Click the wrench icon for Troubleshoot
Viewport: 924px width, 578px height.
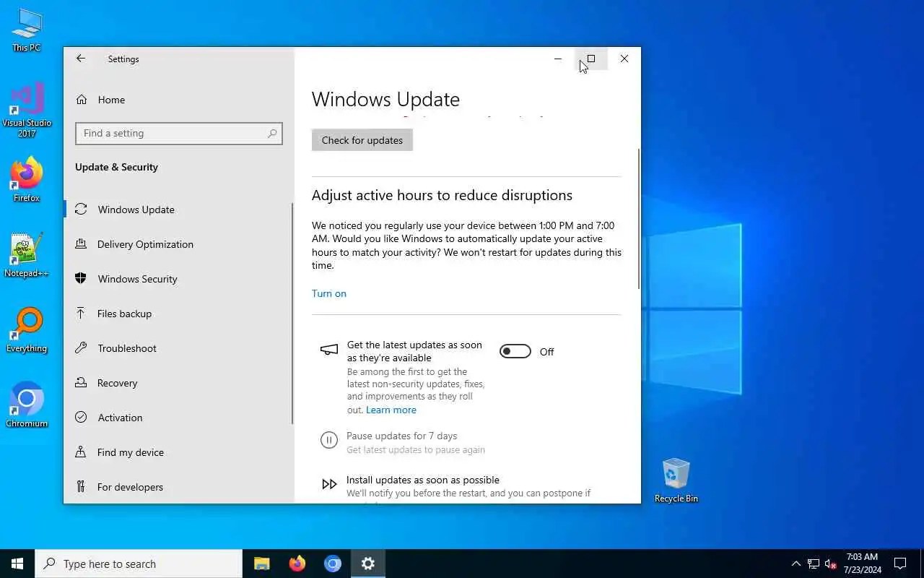pos(81,348)
